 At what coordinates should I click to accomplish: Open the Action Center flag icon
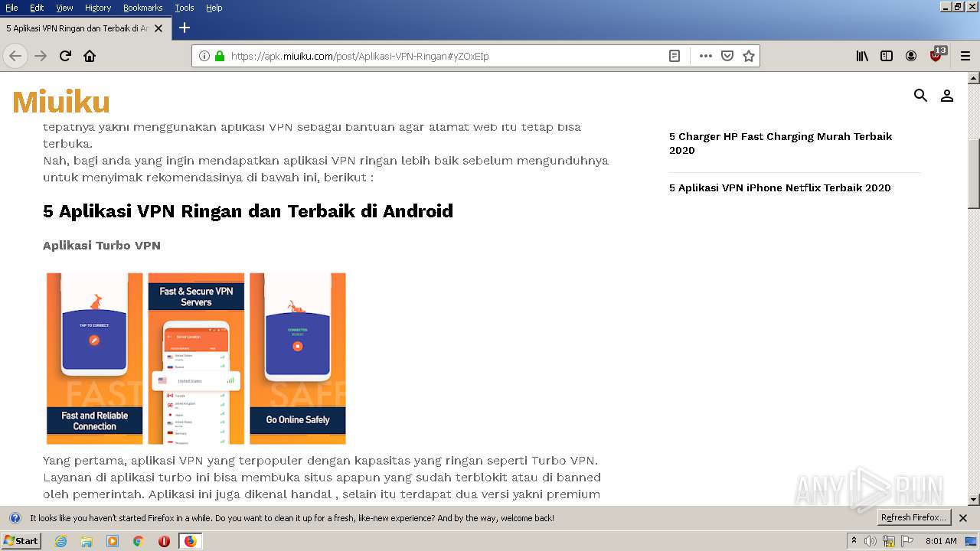click(907, 541)
